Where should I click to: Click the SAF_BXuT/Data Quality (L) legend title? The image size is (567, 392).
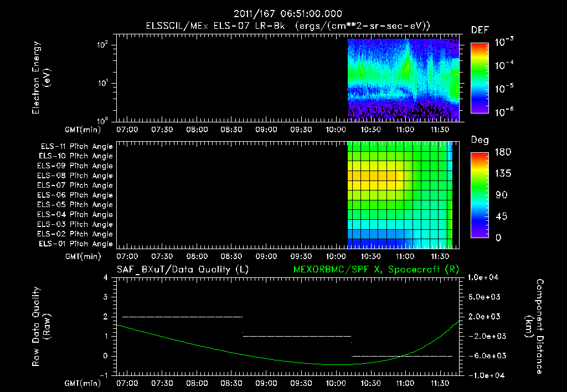[x=183, y=270]
